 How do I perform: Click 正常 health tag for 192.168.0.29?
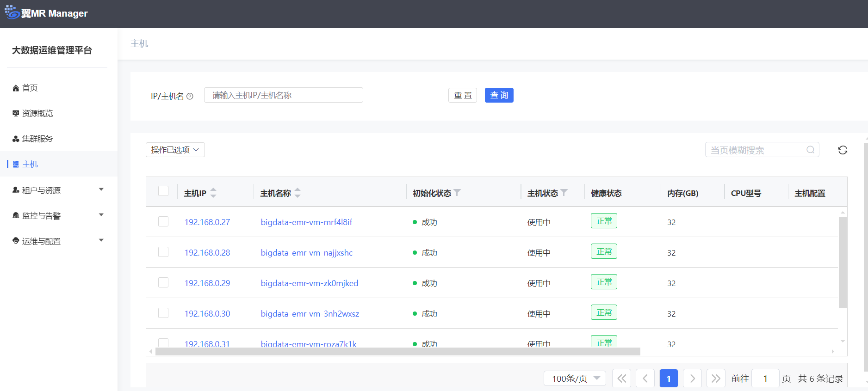pos(604,282)
